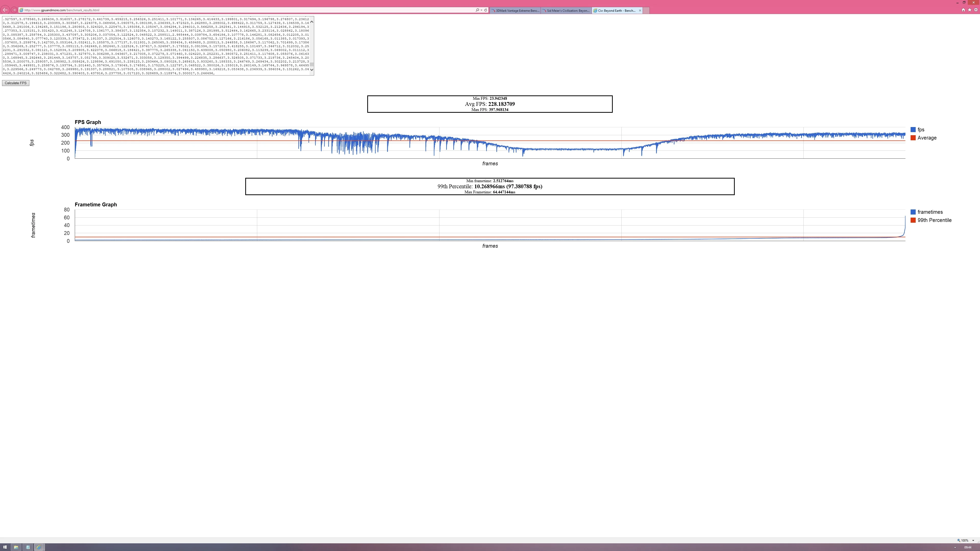
Task: Click the FPS Graph title
Action: click(x=88, y=122)
